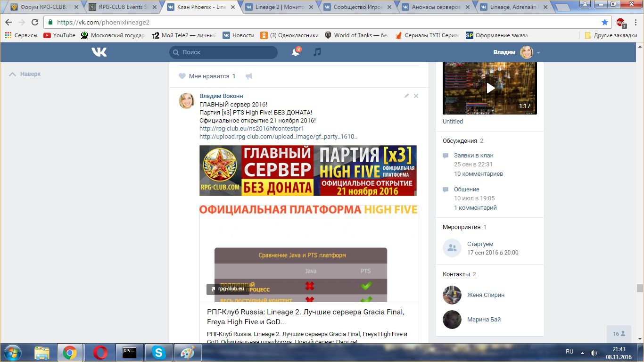Delete the Владим Воконн post
Viewport: 644px width, 362px height.
coord(416,96)
